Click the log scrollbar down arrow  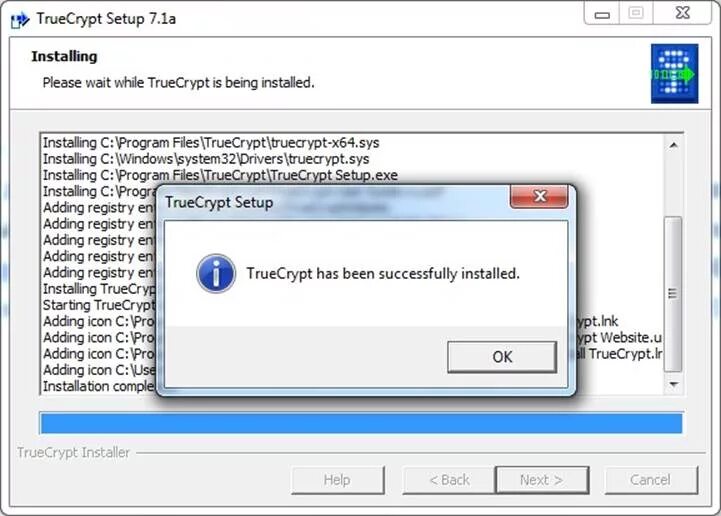click(674, 384)
